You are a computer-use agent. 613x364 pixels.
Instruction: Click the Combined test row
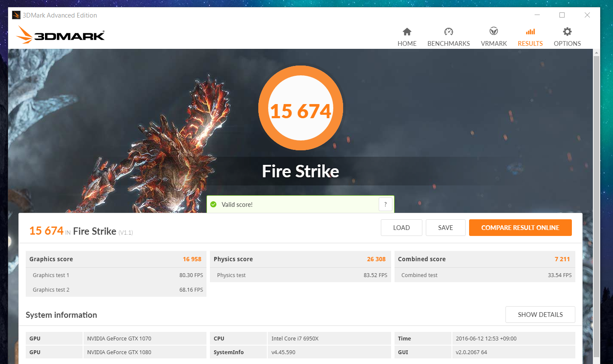(484, 275)
